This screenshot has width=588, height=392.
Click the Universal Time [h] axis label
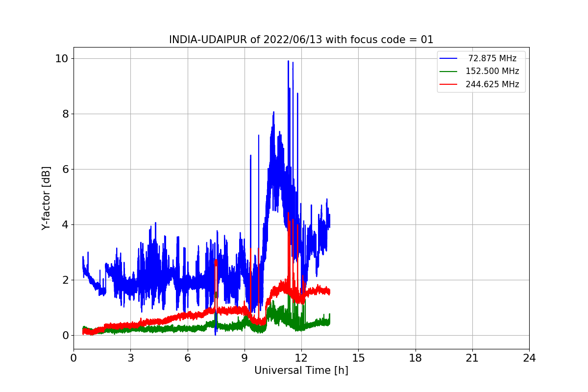[301, 370]
